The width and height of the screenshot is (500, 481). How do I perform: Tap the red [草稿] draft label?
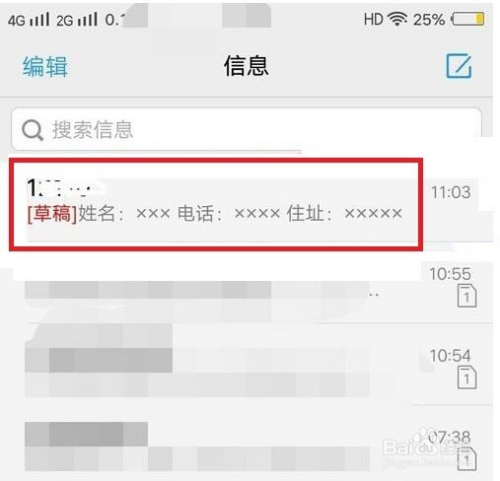(x=52, y=213)
